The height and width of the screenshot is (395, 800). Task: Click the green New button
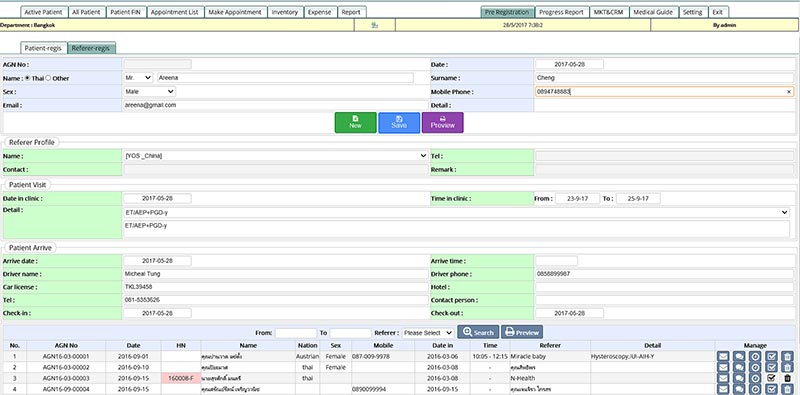click(x=356, y=122)
